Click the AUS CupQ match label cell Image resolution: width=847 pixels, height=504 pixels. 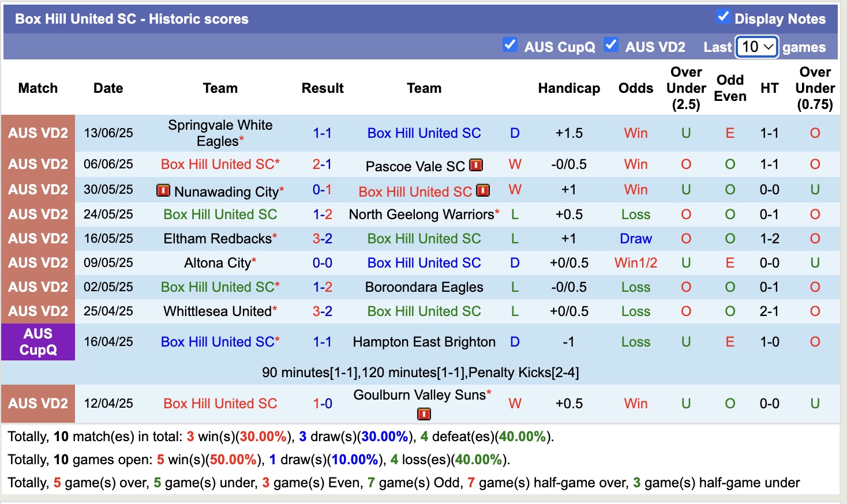(38, 341)
